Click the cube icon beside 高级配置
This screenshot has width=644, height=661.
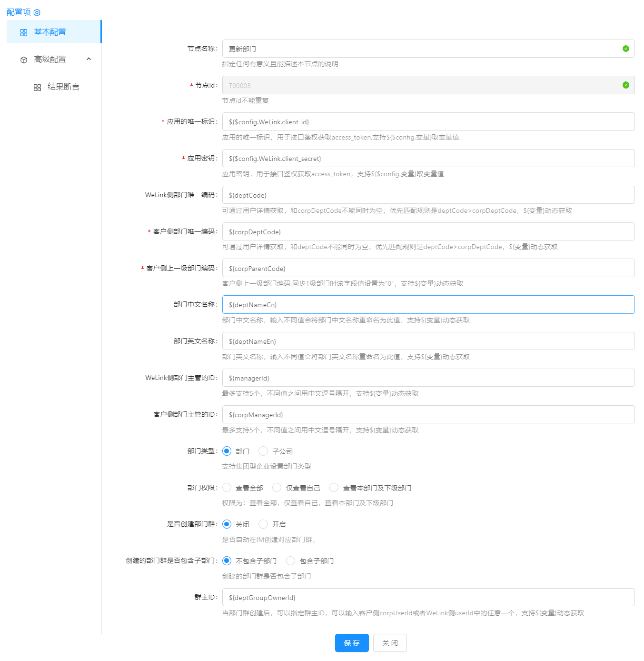pos(24,60)
